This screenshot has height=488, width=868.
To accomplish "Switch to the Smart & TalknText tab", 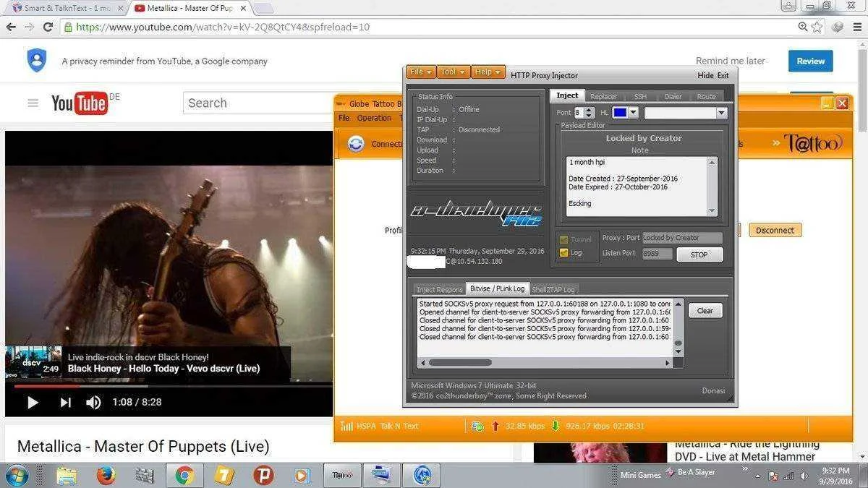I will click(67, 8).
